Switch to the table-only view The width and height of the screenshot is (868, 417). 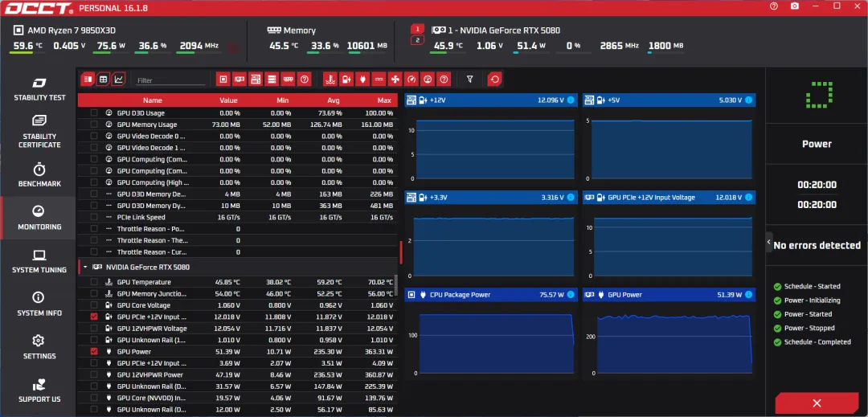click(103, 79)
